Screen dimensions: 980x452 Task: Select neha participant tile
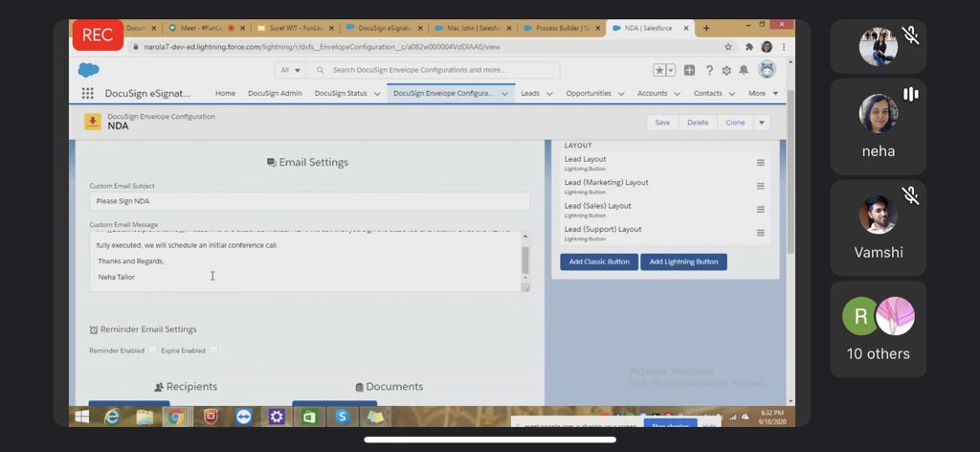pos(879,126)
